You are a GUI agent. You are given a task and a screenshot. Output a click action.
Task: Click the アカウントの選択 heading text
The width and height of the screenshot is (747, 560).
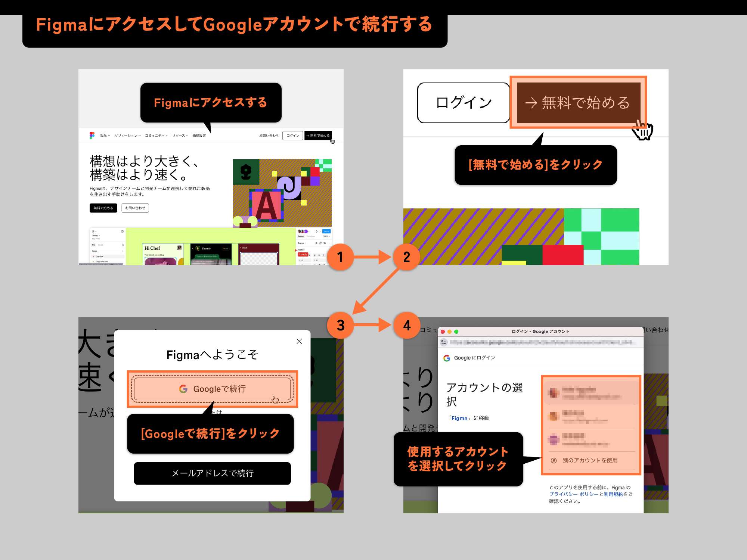(484, 394)
